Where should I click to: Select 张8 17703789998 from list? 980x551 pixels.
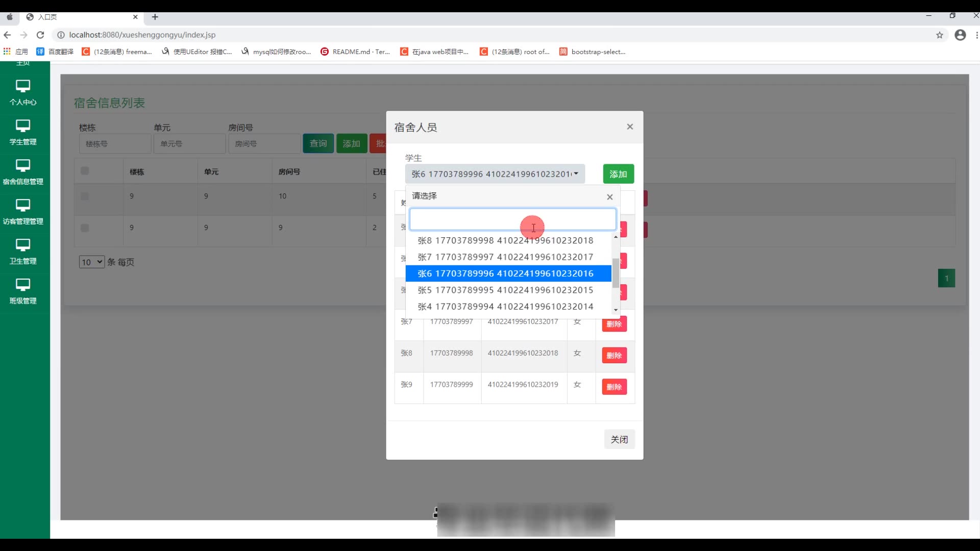click(x=505, y=240)
